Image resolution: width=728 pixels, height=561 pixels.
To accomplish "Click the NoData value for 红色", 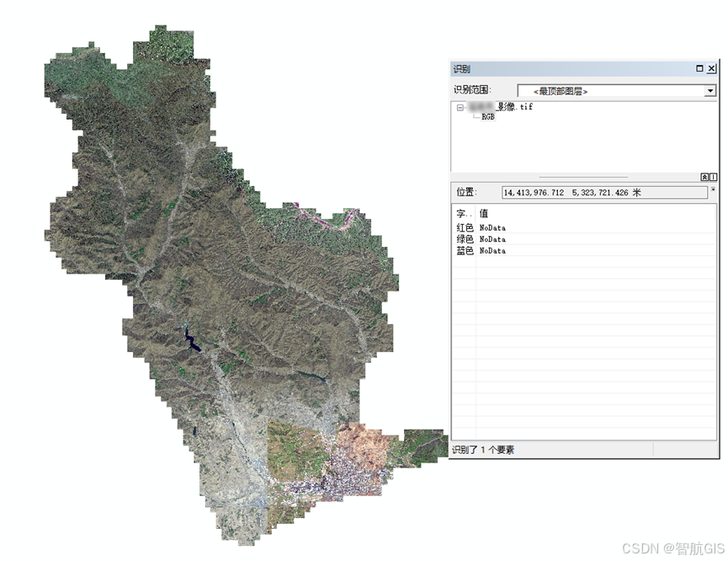I will [492, 227].
